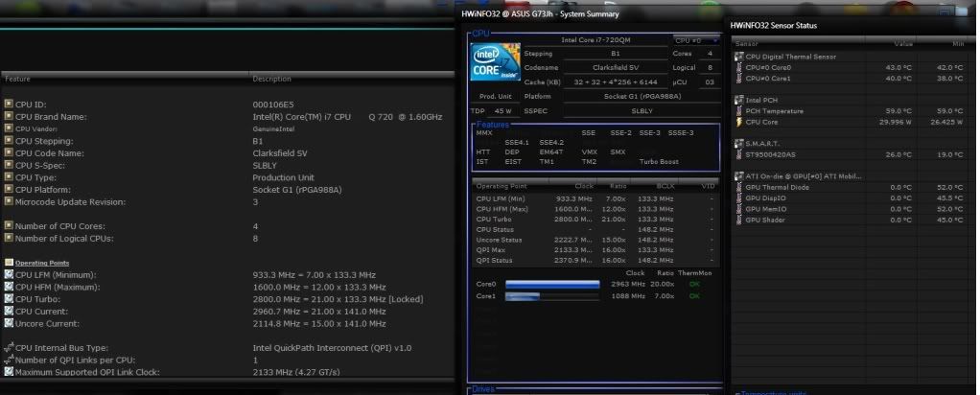This screenshot has height=395, width=980.
Task: Click the SSE4.2 feature label
Action: click(x=551, y=143)
